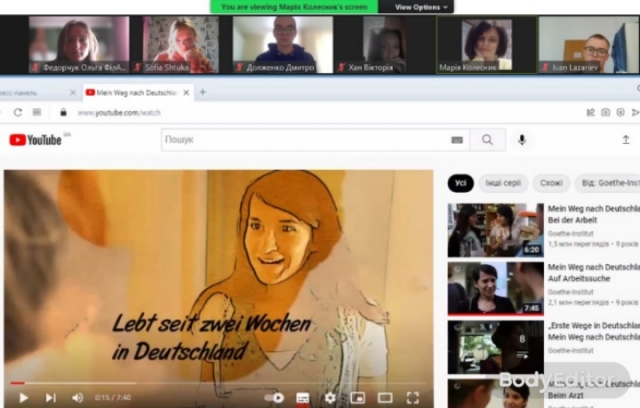Enter fullscreen mode
This screenshot has width=640, height=408.
pos(413,397)
